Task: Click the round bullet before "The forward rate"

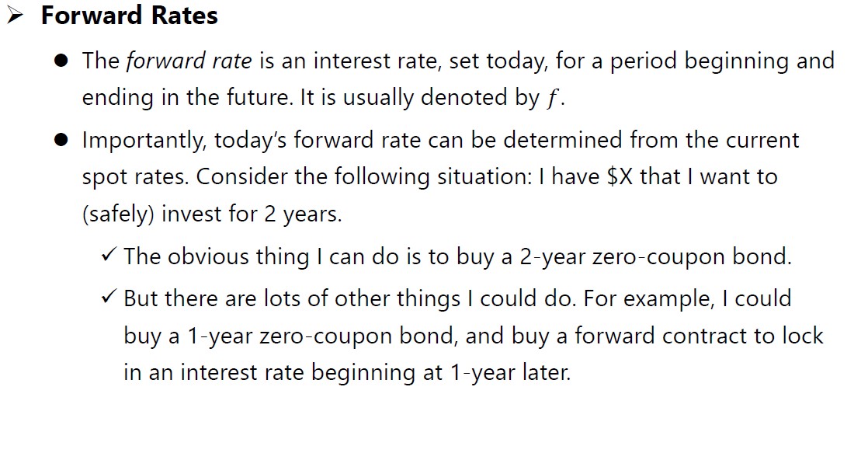Action: pyautogui.click(x=61, y=61)
